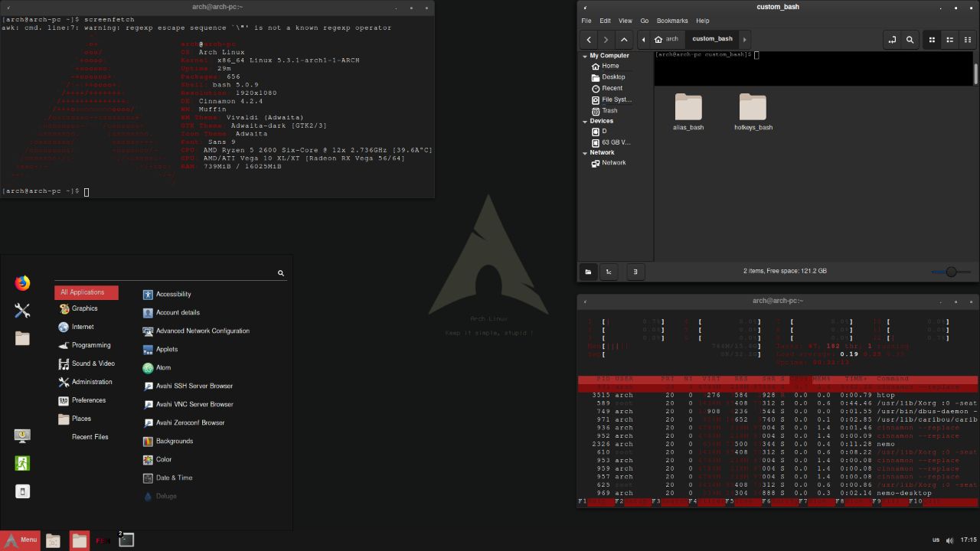Collapse the Devices section in Nemo sidebar

coord(585,121)
